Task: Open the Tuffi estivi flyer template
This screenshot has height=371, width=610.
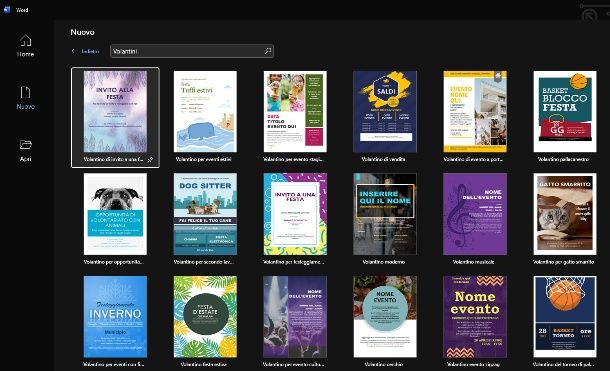Action: [205, 111]
